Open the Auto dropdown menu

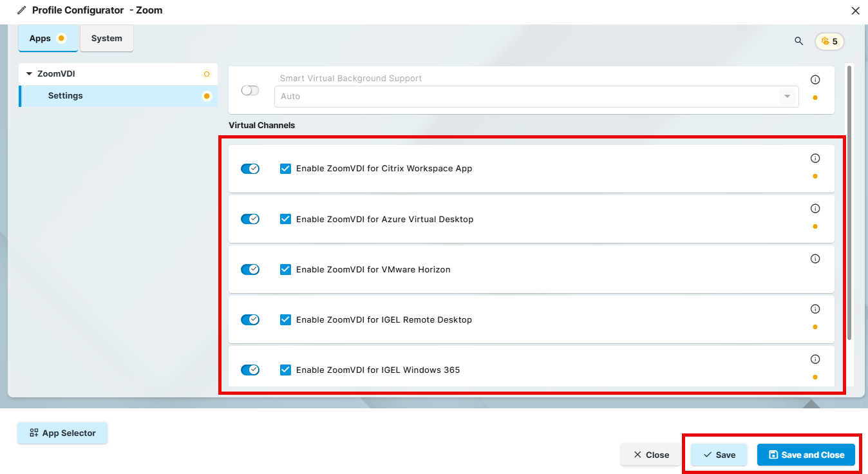787,96
